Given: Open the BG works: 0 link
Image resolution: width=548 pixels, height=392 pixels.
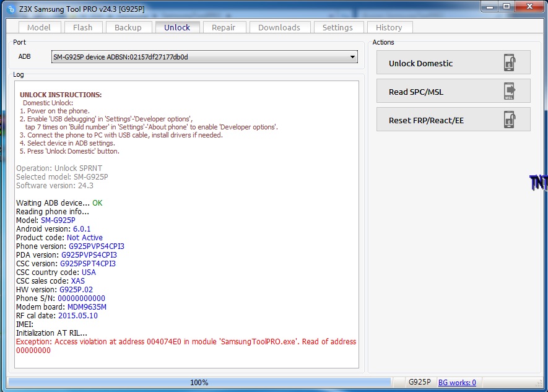Looking at the screenshot, I should 457,383.
